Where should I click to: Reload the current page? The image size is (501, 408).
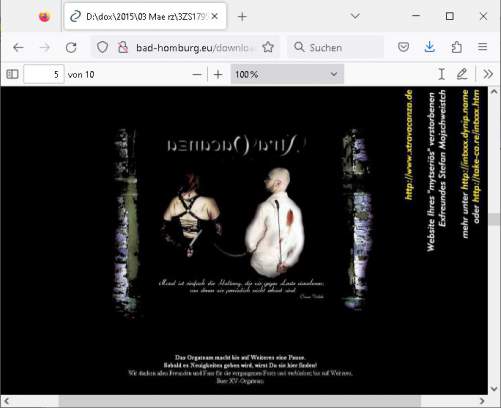click(x=71, y=48)
